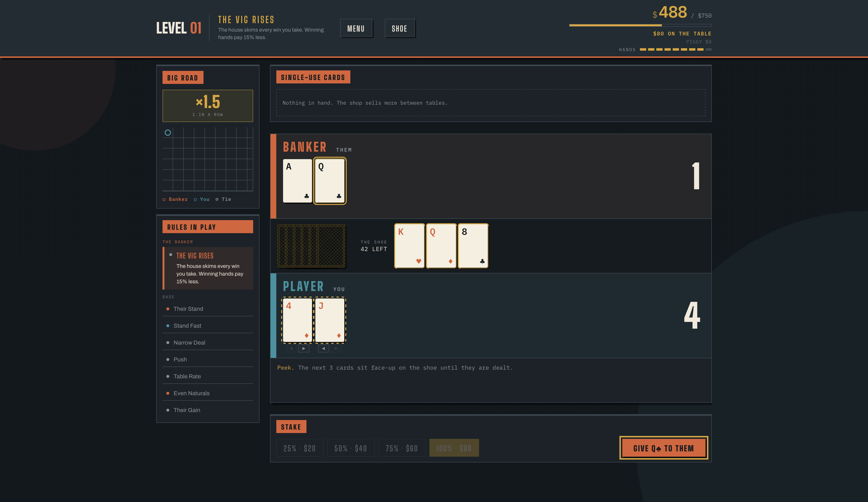
Task: Open the Their Gain rule
Action: (208, 410)
